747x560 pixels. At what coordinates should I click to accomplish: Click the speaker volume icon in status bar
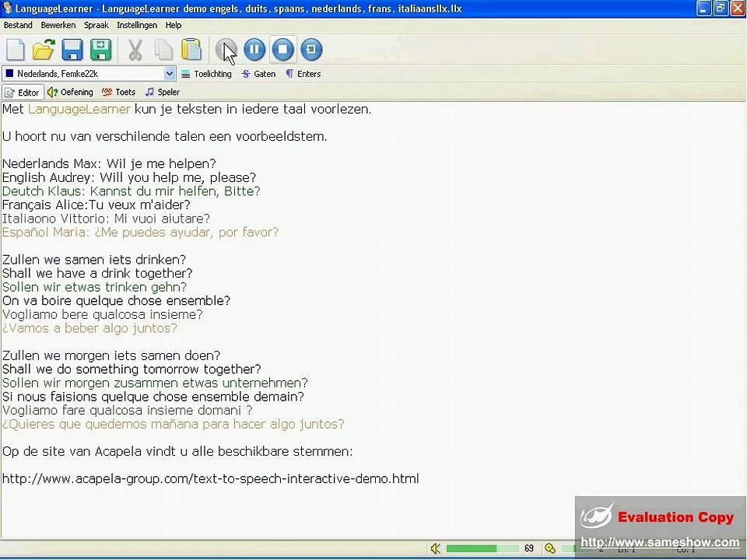(x=436, y=548)
